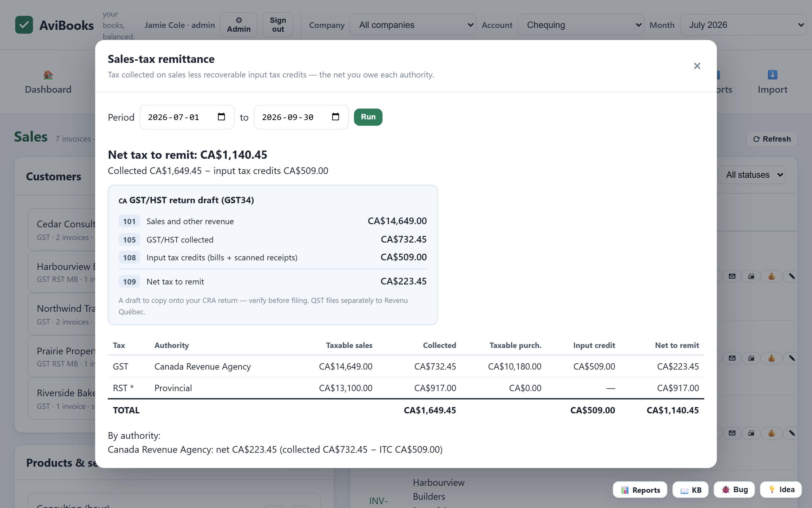
Task: Close the Sales-tax remittance dialog
Action: (x=697, y=66)
